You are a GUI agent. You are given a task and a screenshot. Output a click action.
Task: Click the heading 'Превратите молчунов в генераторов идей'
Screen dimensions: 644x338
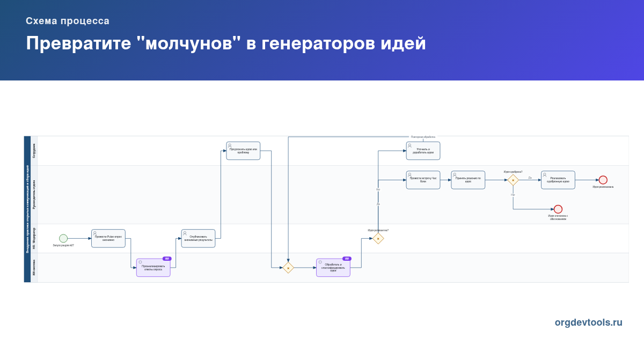(226, 43)
